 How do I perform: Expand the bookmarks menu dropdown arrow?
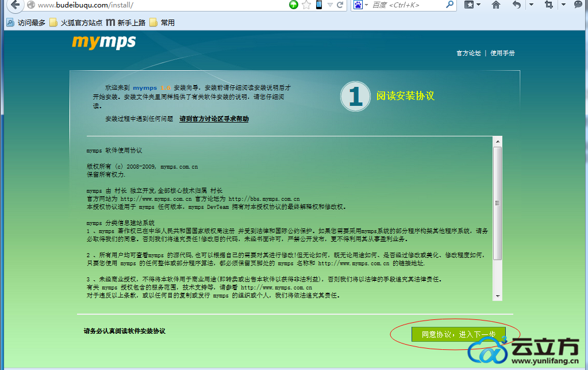(x=478, y=5)
